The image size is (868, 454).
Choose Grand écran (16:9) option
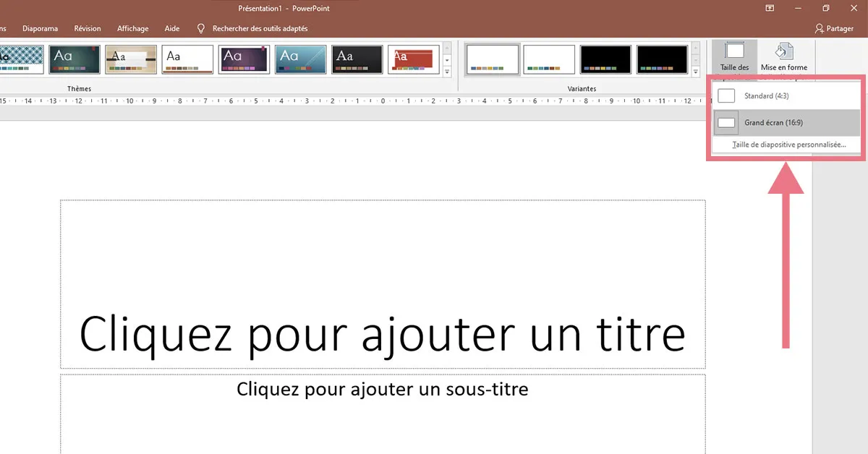click(x=786, y=123)
